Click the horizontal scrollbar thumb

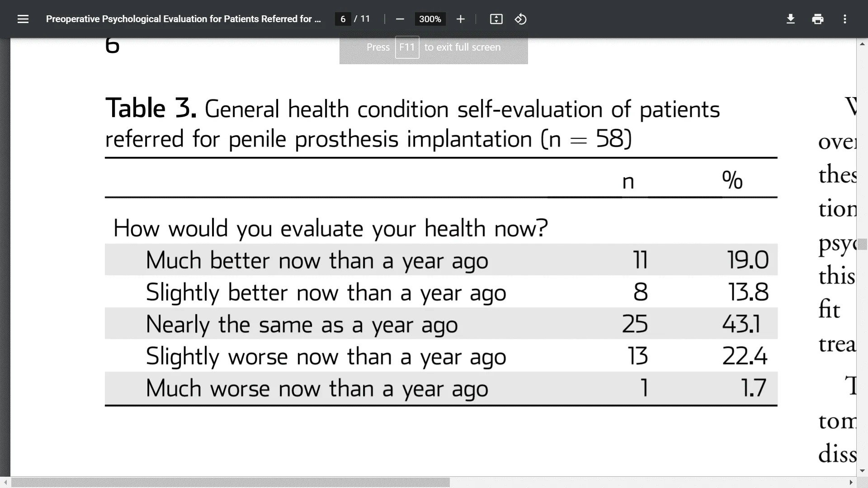pos(231,483)
